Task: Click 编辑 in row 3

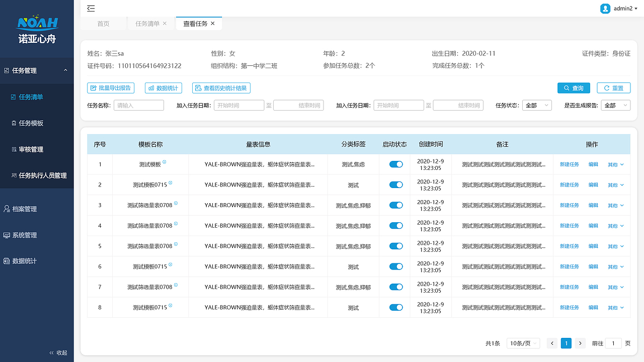Action: [x=593, y=205]
